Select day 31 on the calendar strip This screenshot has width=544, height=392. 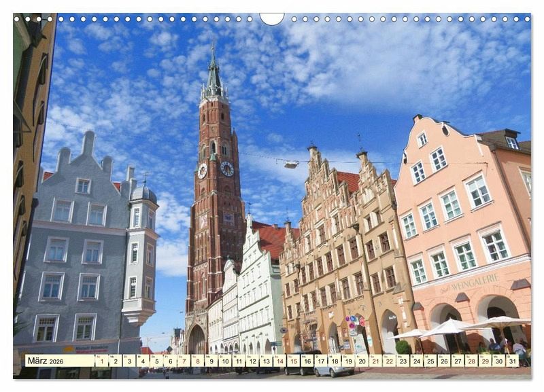click(x=512, y=361)
